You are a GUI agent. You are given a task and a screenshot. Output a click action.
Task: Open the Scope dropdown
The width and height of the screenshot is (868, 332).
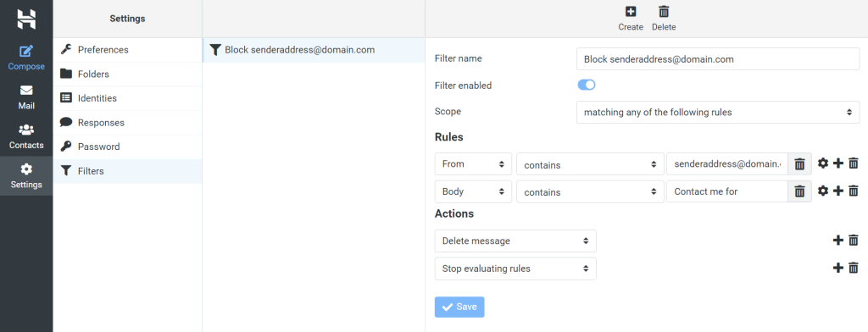click(718, 113)
